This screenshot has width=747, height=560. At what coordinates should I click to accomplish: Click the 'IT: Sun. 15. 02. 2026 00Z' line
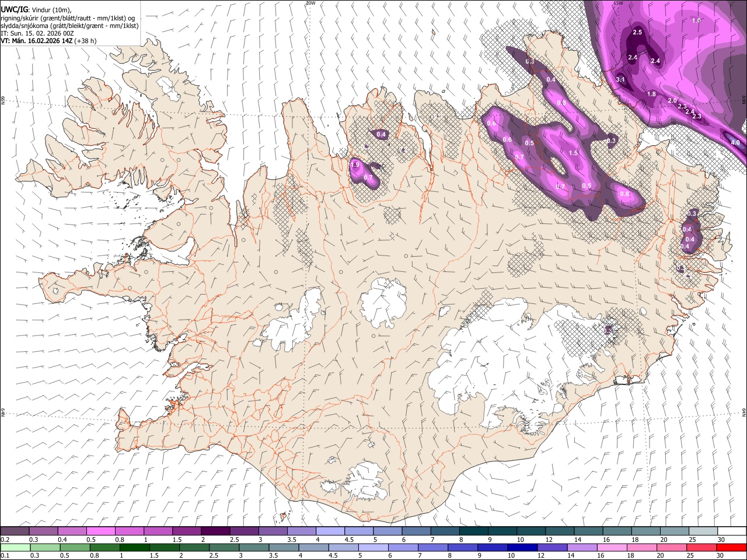[37, 33]
